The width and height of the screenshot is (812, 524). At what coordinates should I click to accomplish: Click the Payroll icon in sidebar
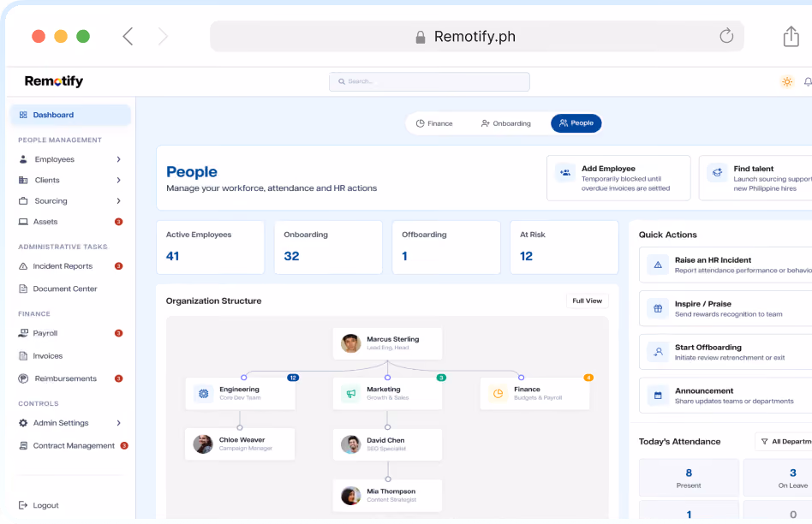pos(23,333)
